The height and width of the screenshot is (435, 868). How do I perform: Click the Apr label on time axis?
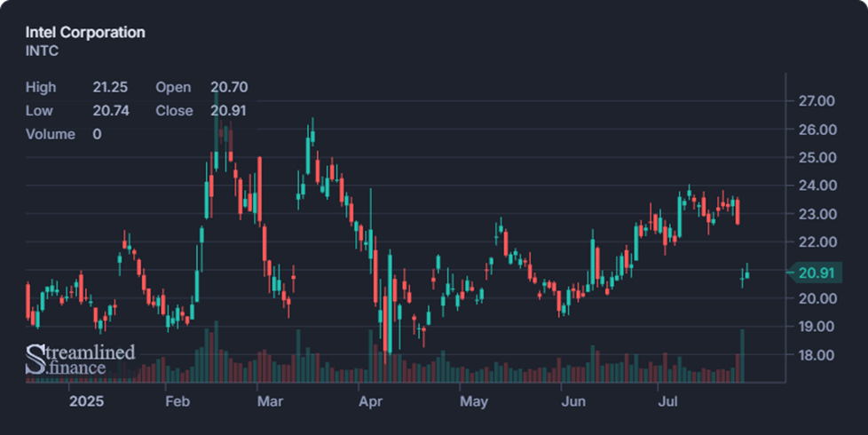370,401
